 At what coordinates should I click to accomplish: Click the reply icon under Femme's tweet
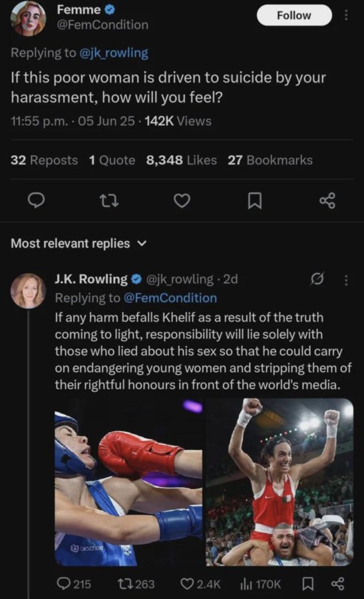(37, 200)
